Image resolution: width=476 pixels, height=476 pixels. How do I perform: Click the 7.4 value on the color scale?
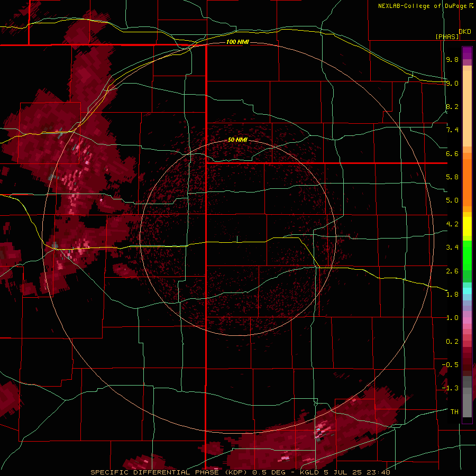click(452, 130)
